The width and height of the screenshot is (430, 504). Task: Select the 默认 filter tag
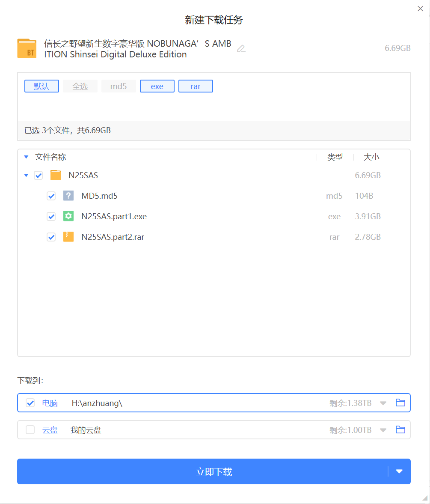[x=42, y=86]
